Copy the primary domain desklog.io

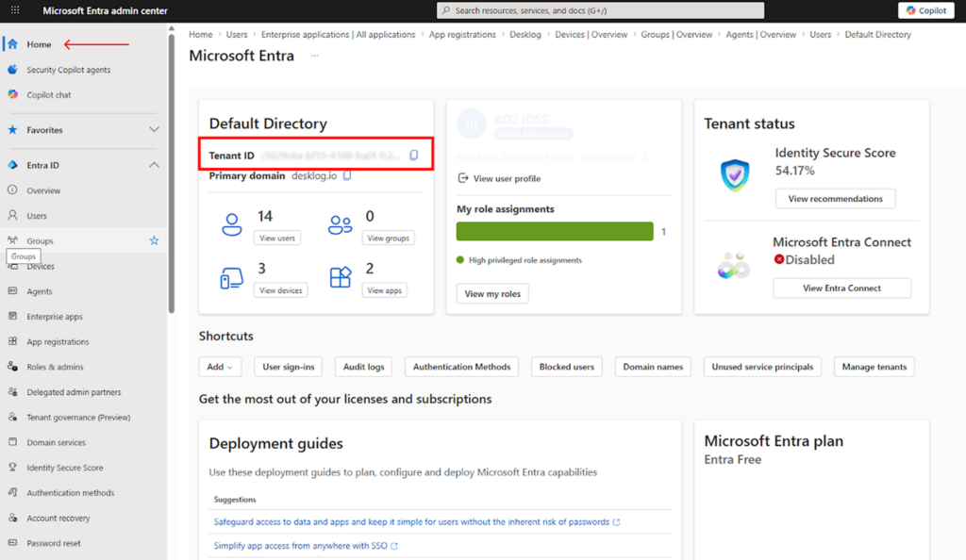point(347,176)
